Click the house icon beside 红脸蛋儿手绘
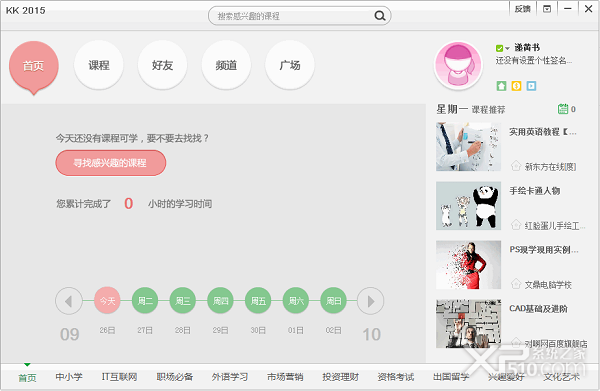The height and width of the screenshot is (391, 600). [516, 225]
